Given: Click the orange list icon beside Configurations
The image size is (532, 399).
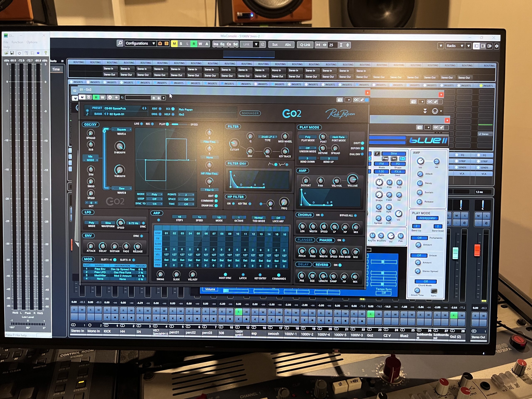Looking at the screenshot, I should (166, 43).
